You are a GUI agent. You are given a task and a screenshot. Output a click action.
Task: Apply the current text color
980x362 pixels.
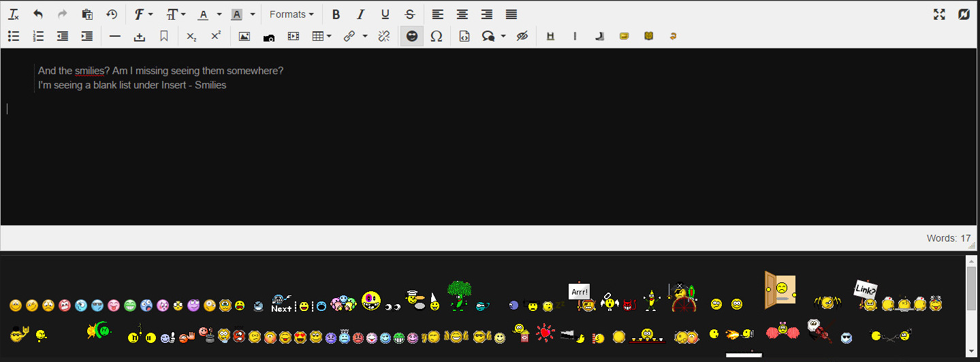pos(203,14)
